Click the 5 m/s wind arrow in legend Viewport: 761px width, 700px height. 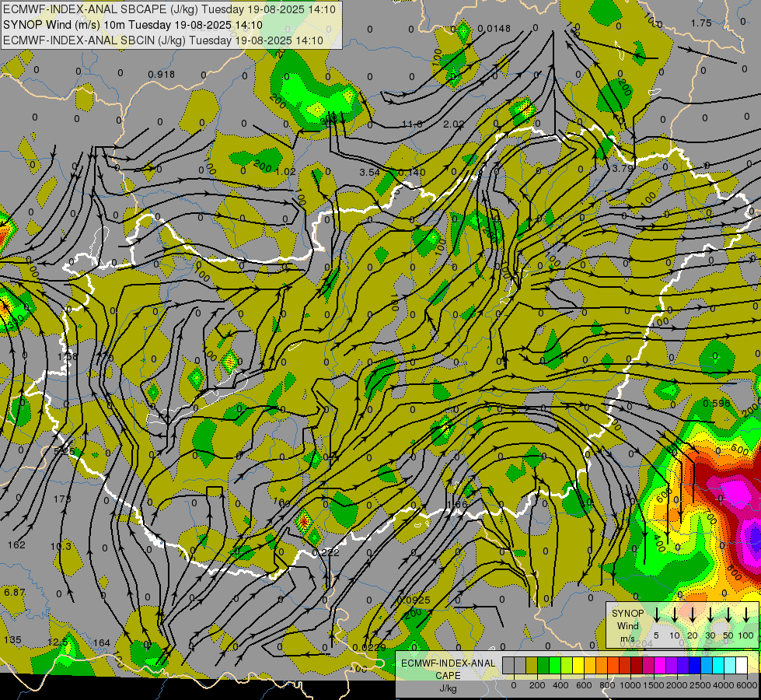tap(657, 615)
